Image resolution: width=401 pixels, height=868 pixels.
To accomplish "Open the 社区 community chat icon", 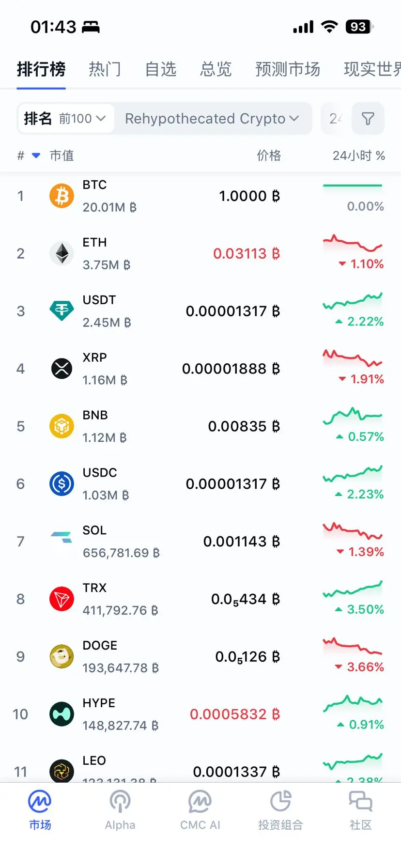I will tap(361, 802).
